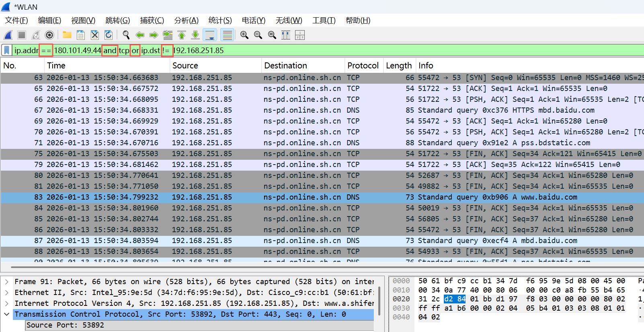Open the 工具(T) menu
This screenshot has width=644, height=332.
tap(324, 20)
